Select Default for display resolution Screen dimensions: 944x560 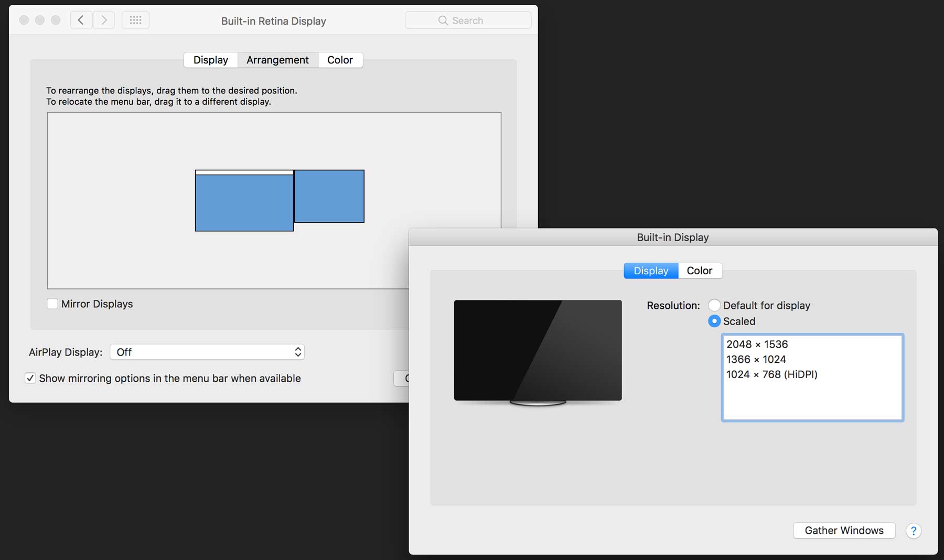714,305
